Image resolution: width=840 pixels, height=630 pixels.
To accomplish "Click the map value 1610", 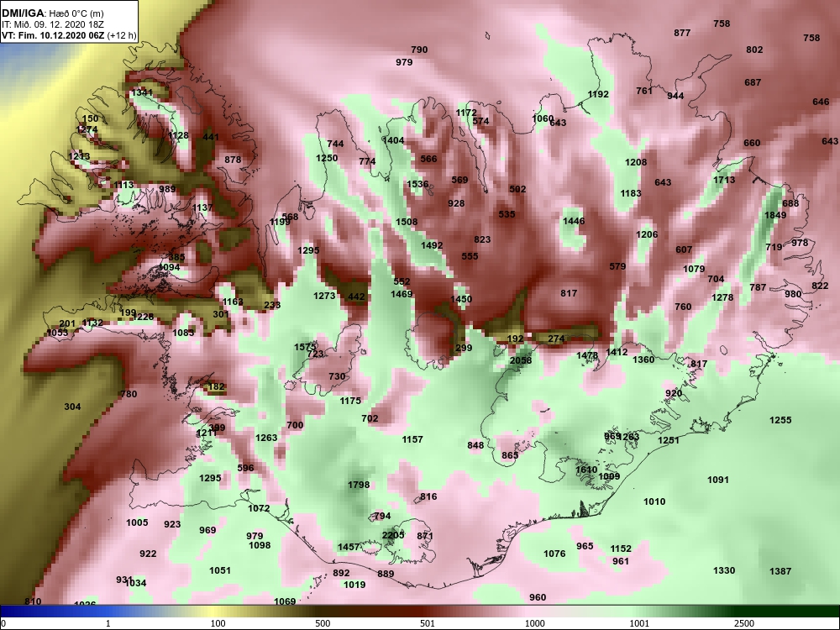I will click(586, 470).
